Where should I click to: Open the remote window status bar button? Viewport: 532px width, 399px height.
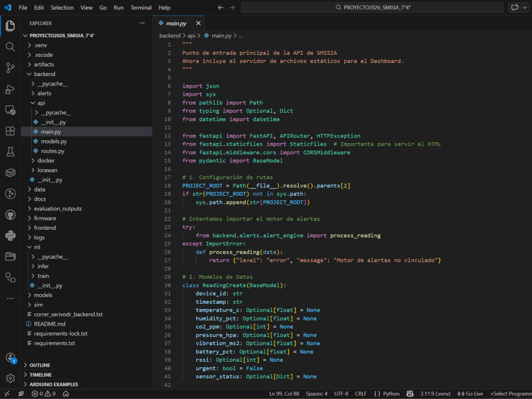tap(7, 394)
